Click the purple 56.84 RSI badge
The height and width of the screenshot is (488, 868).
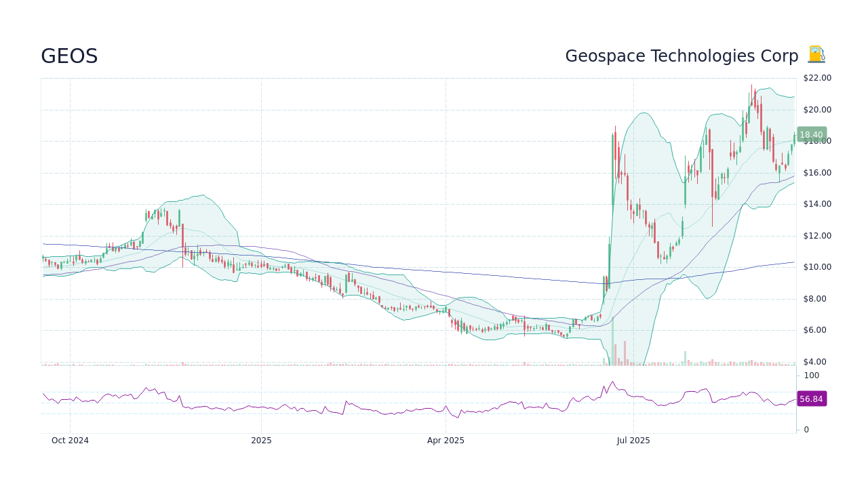811,399
